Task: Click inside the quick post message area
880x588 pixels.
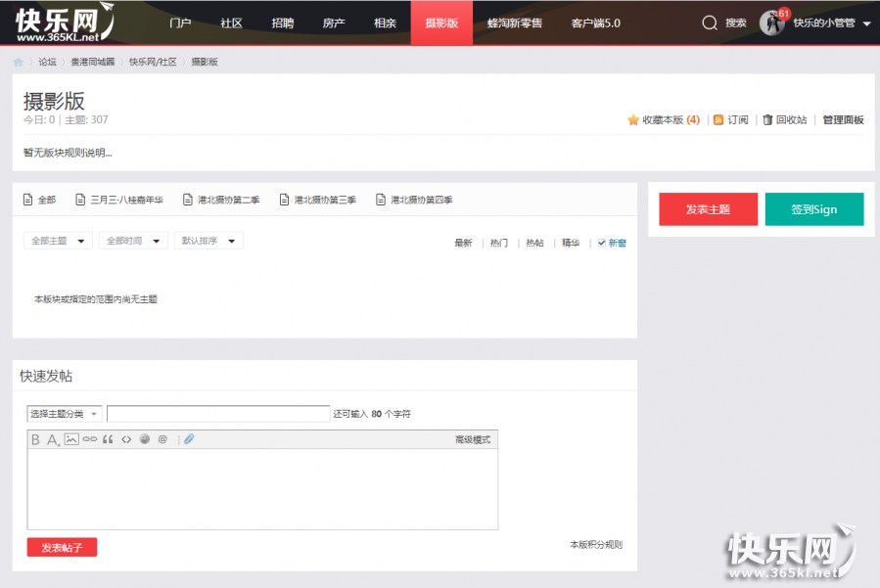Action: tap(262, 488)
